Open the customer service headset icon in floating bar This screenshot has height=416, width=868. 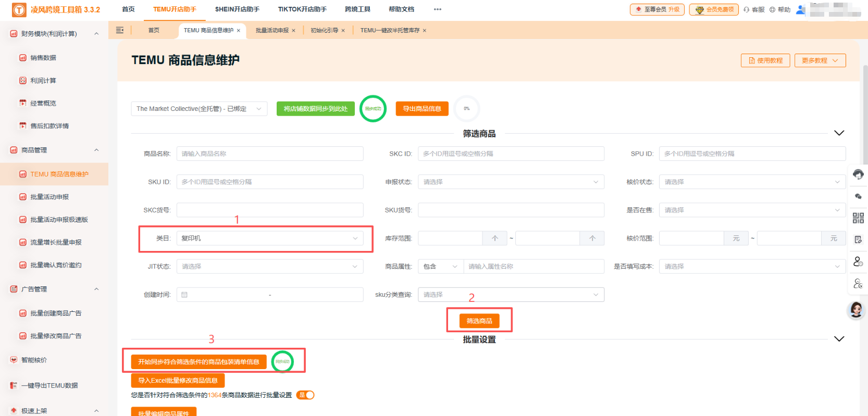tap(858, 174)
